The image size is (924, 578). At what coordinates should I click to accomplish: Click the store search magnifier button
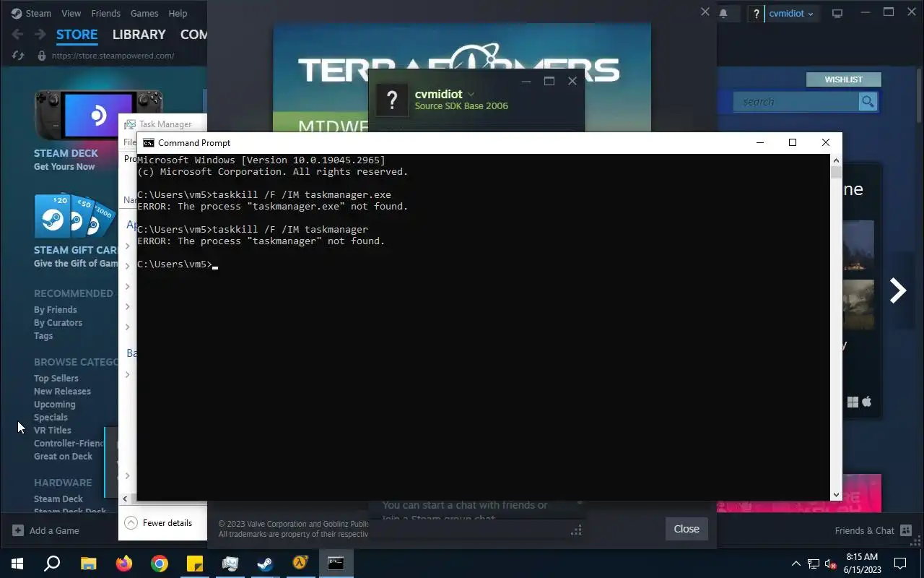868,102
